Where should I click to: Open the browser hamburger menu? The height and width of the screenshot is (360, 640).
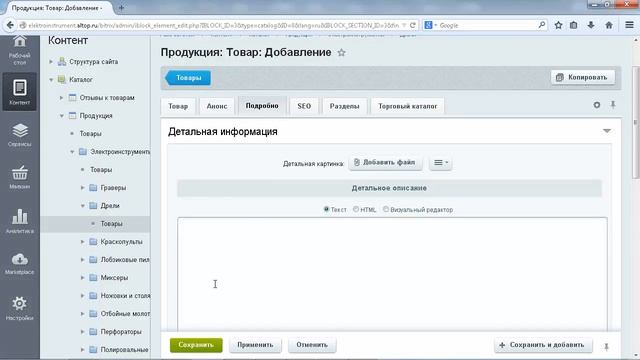point(629,25)
